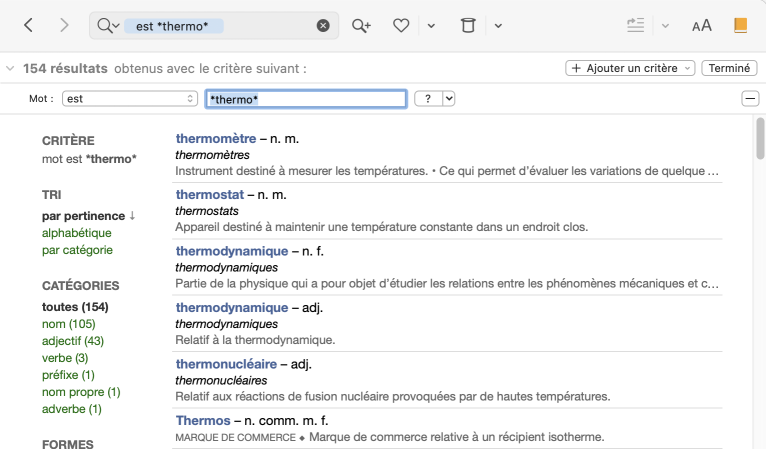Click the forward navigation arrow

[x=64, y=25]
